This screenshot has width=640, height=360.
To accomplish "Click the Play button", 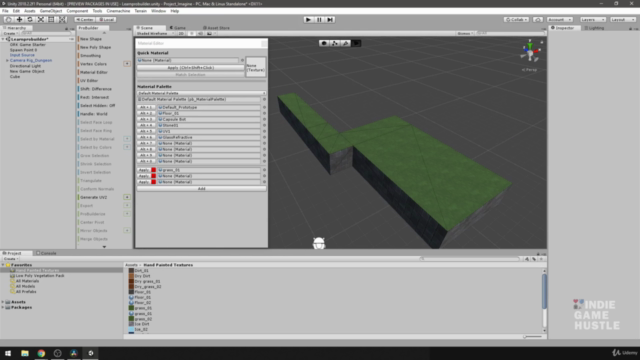I will click(309, 20).
